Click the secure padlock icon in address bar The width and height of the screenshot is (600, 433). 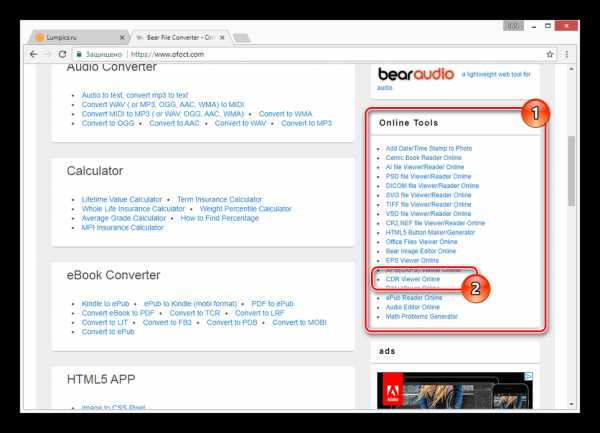coord(79,54)
